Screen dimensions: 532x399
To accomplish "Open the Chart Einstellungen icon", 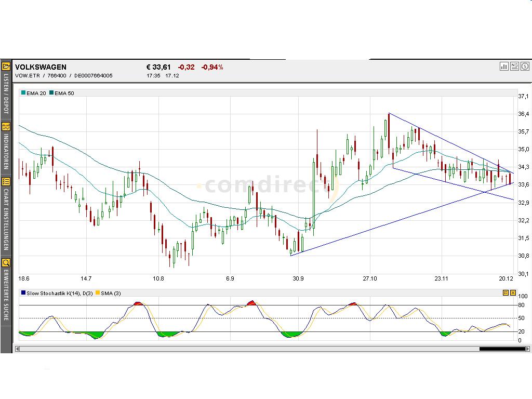I will [x=6, y=181].
